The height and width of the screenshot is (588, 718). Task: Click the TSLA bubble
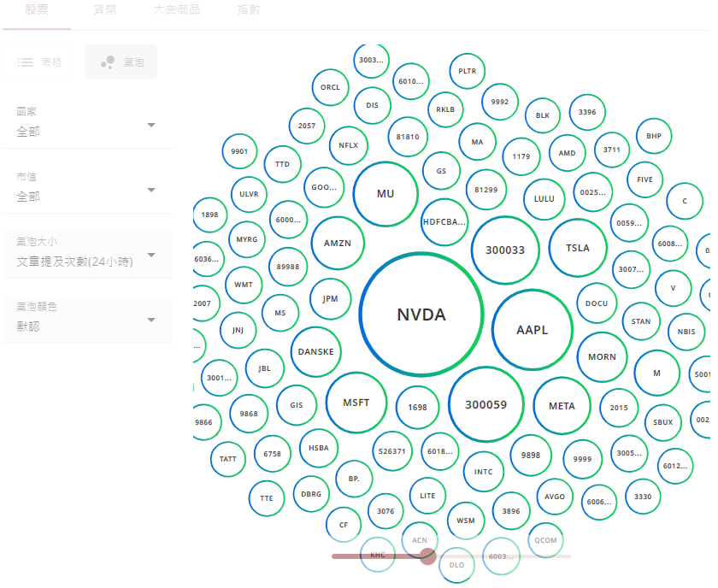click(578, 248)
